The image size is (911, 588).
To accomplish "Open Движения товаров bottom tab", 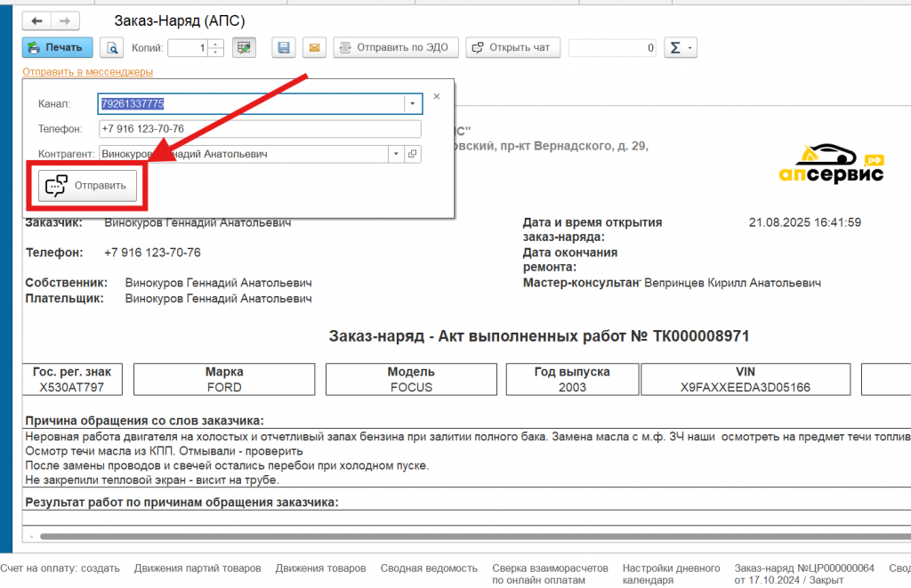I will [x=320, y=568].
